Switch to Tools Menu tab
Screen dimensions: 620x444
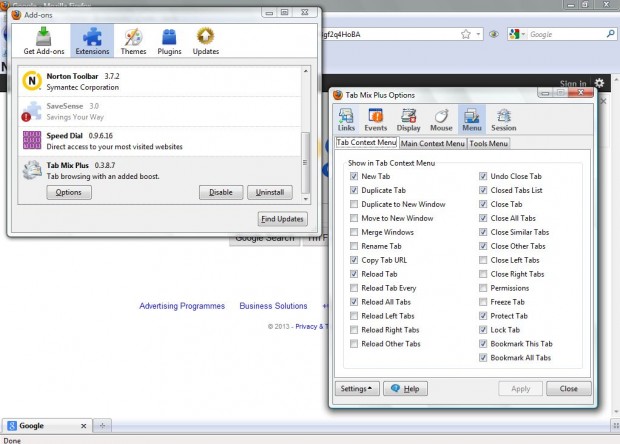click(x=489, y=144)
